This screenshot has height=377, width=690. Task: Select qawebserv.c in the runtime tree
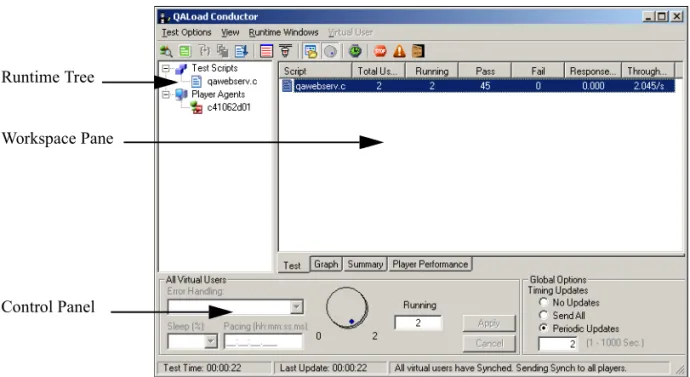click(x=232, y=81)
